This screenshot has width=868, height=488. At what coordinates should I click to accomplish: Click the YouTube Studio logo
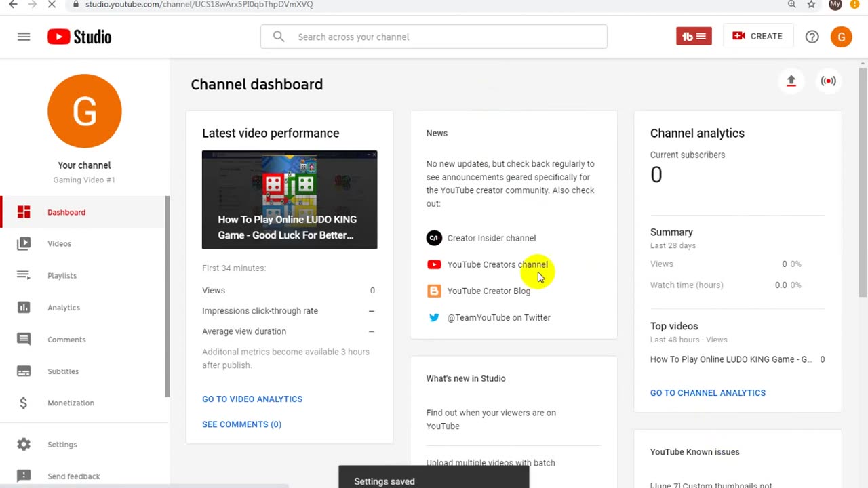pyautogui.click(x=79, y=37)
